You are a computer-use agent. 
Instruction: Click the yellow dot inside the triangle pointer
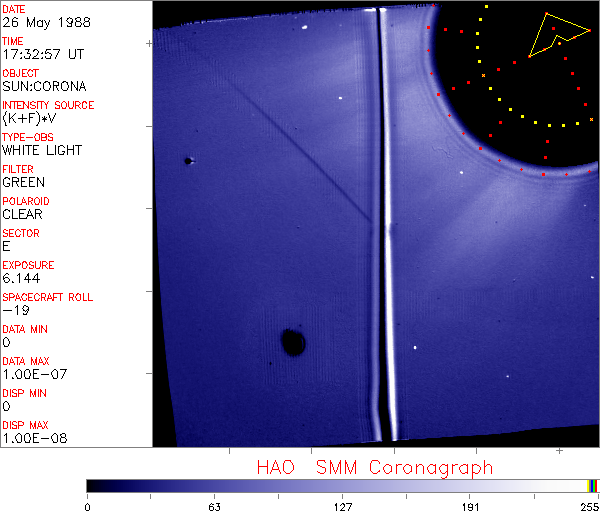[x=559, y=44]
